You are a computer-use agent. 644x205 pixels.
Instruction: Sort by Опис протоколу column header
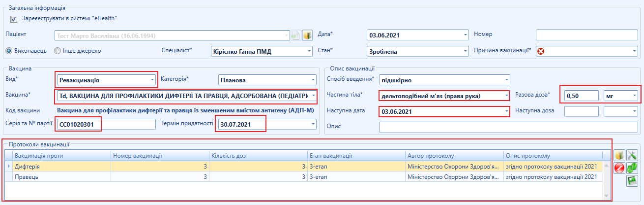point(553,156)
